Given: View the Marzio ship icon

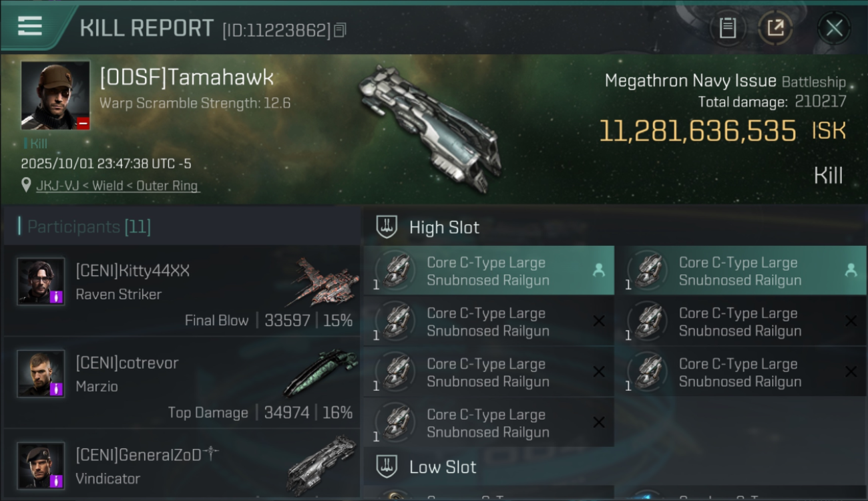Looking at the screenshot, I should pyautogui.click(x=322, y=373).
